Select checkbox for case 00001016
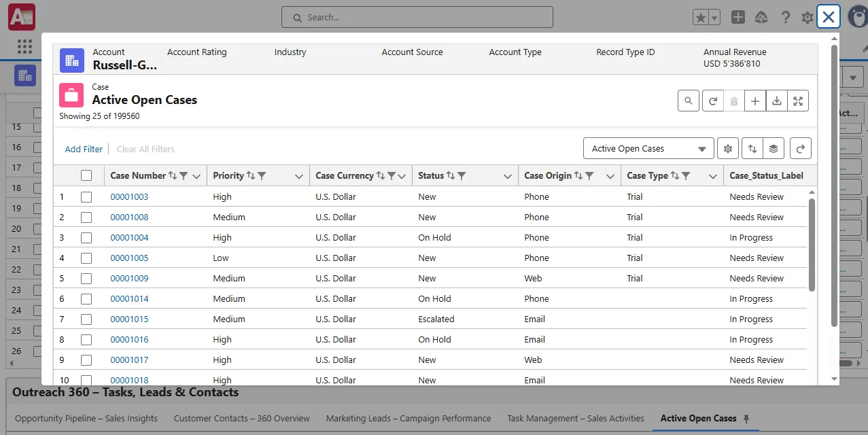868x435 pixels. 86,340
